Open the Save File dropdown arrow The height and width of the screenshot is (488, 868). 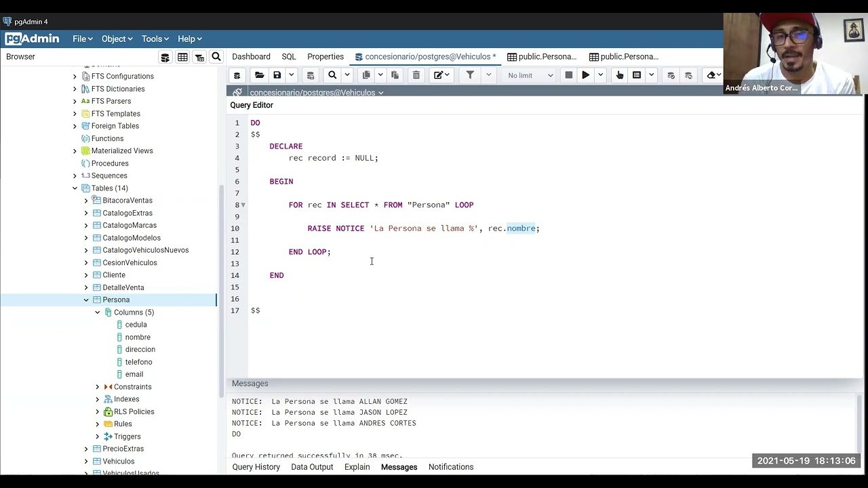(292, 75)
